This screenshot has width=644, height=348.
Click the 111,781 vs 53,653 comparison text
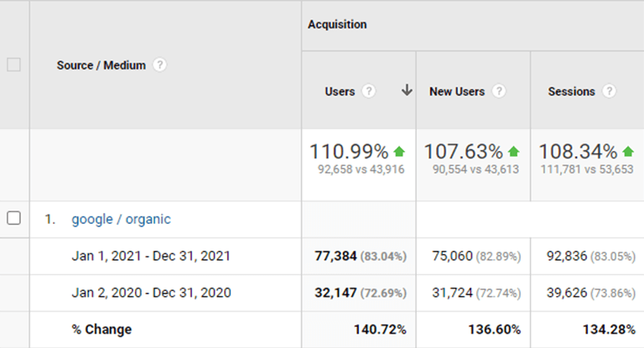pyautogui.click(x=587, y=169)
